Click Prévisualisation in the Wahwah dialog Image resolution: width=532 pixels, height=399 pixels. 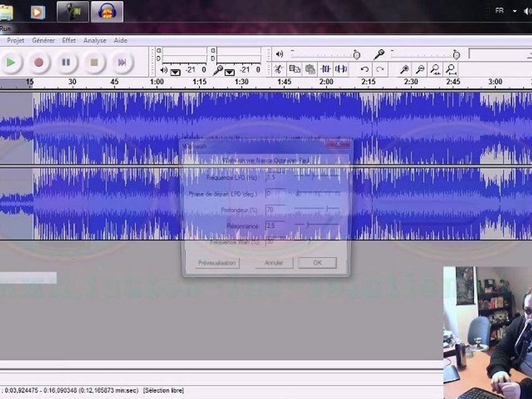click(x=217, y=263)
